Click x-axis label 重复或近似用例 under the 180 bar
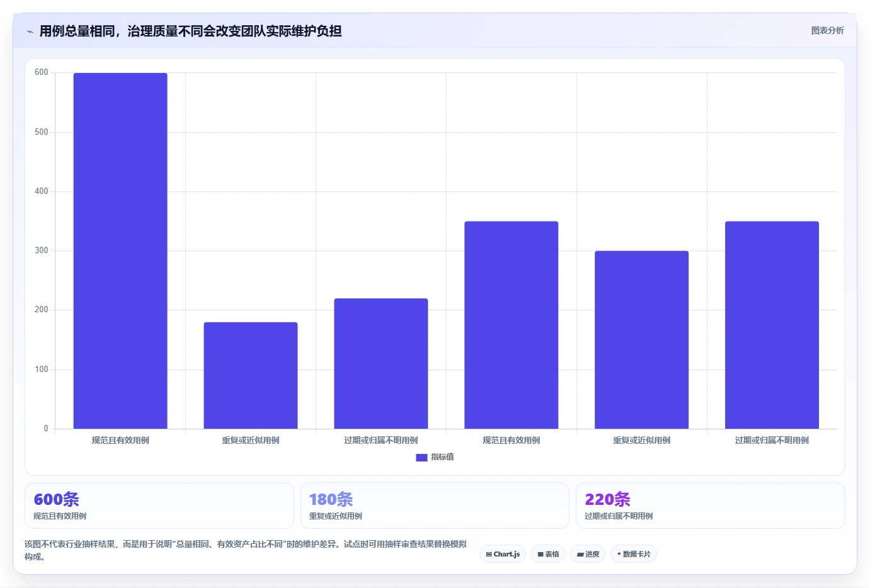 coord(251,440)
